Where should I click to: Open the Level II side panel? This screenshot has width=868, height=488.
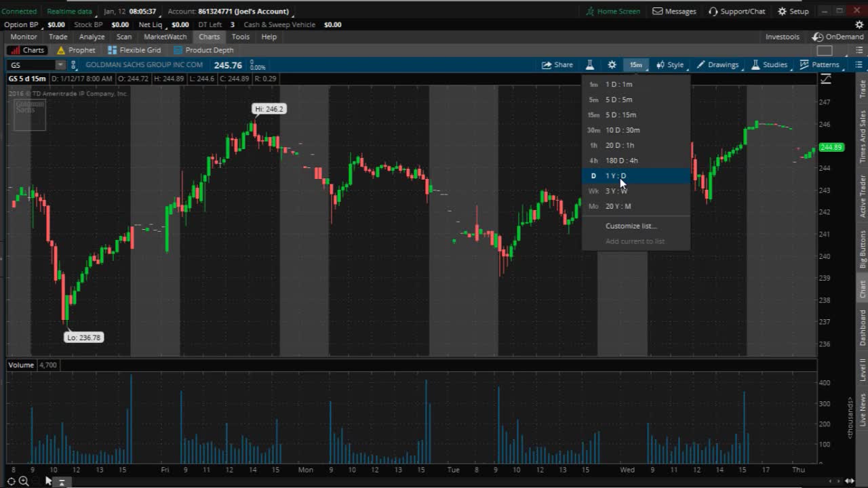tap(863, 369)
